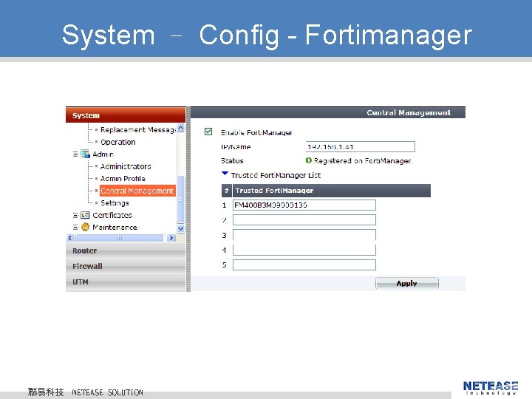The image size is (532, 399).
Task: Click the Central Management title bar
Action: click(328, 112)
